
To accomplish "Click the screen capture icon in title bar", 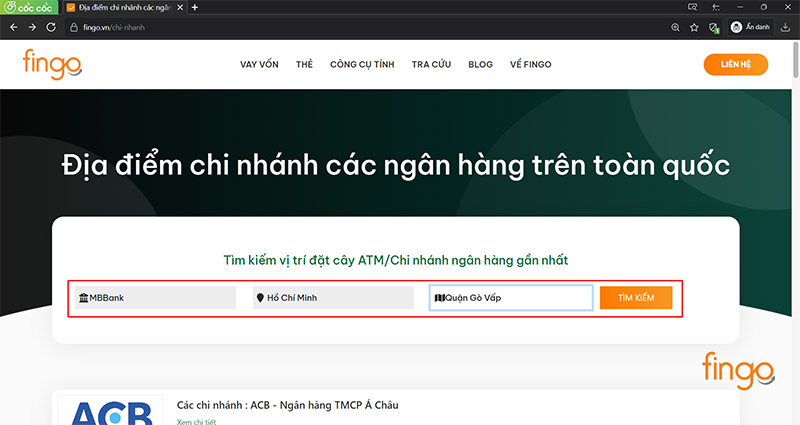I will pyautogui.click(x=692, y=7).
